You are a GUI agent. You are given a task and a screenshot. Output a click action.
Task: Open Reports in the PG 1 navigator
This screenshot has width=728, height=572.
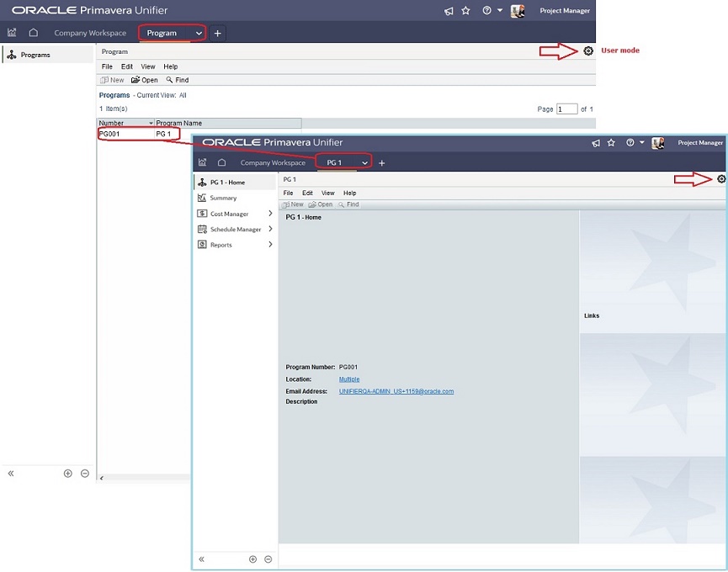click(x=221, y=245)
